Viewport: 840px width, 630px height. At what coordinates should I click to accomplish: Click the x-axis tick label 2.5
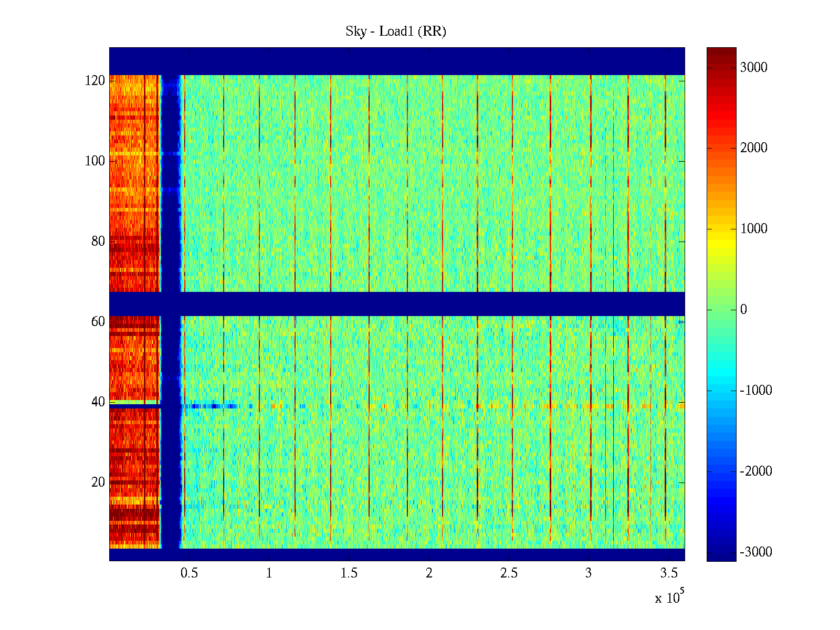pyautogui.click(x=509, y=573)
